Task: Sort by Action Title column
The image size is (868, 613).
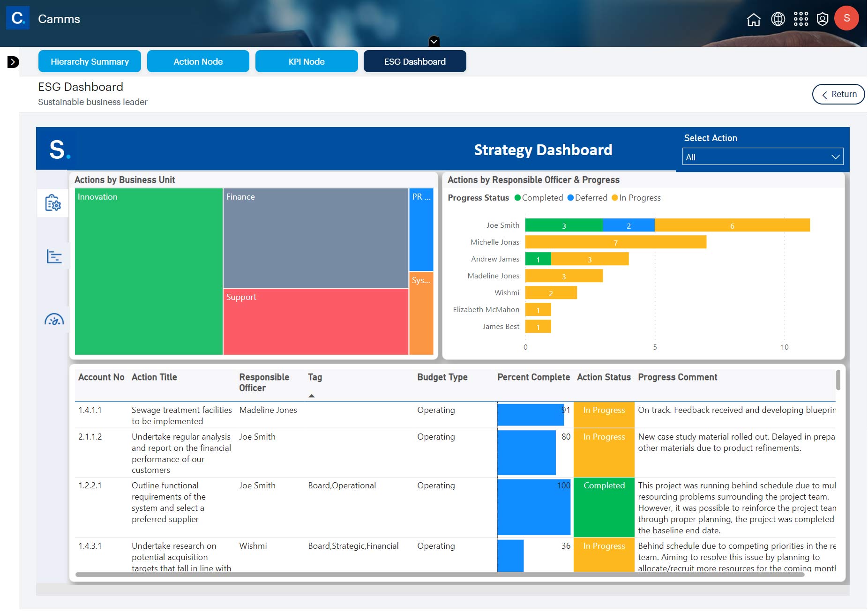Action: (154, 377)
